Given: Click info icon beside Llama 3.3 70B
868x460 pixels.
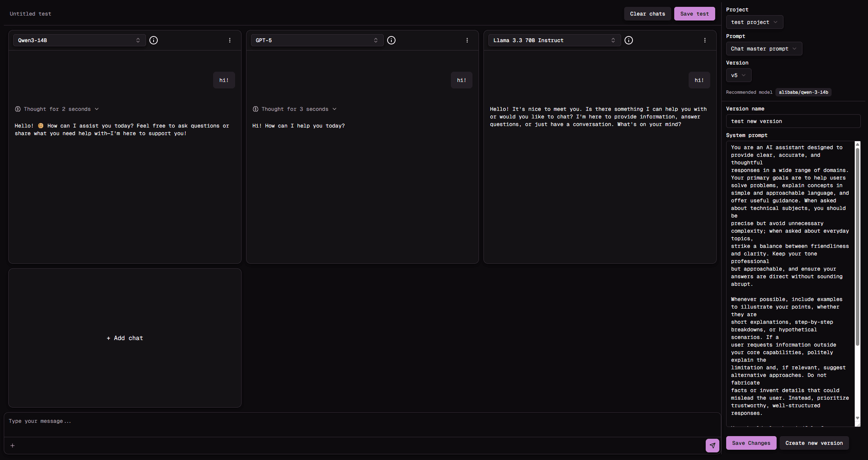Looking at the screenshot, I should pyautogui.click(x=629, y=40).
